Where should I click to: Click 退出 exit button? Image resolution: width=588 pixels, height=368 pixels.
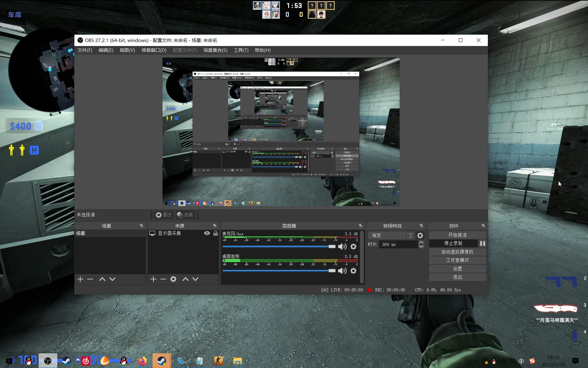click(x=458, y=277)
